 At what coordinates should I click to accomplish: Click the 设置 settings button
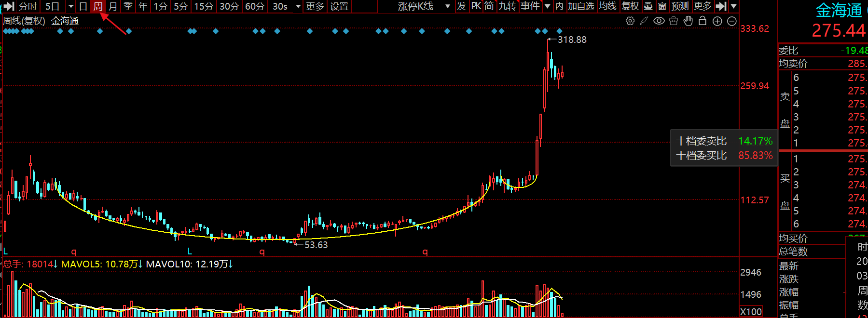(339, 6)
